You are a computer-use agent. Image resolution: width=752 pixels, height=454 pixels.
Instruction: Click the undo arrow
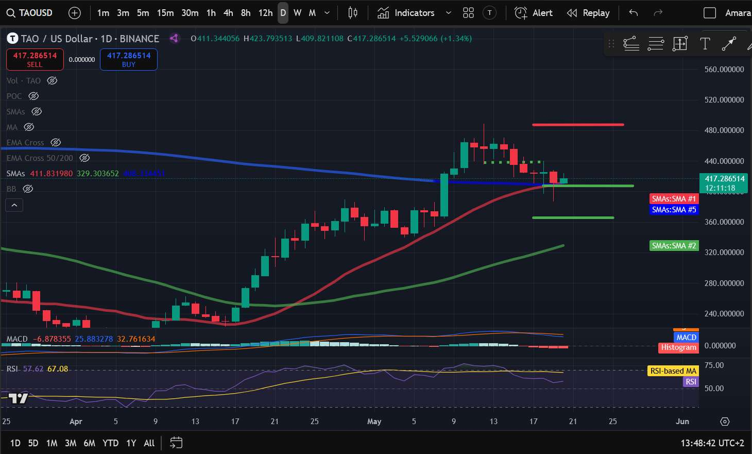[x=633, y=13]
